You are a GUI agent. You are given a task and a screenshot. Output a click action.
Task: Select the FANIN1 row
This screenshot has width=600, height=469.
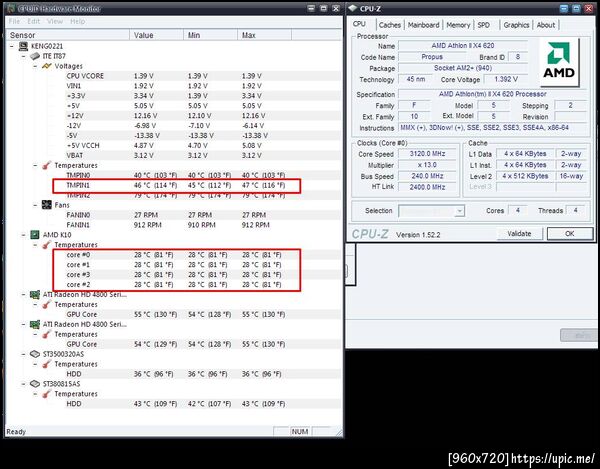(x=203, y=225)
